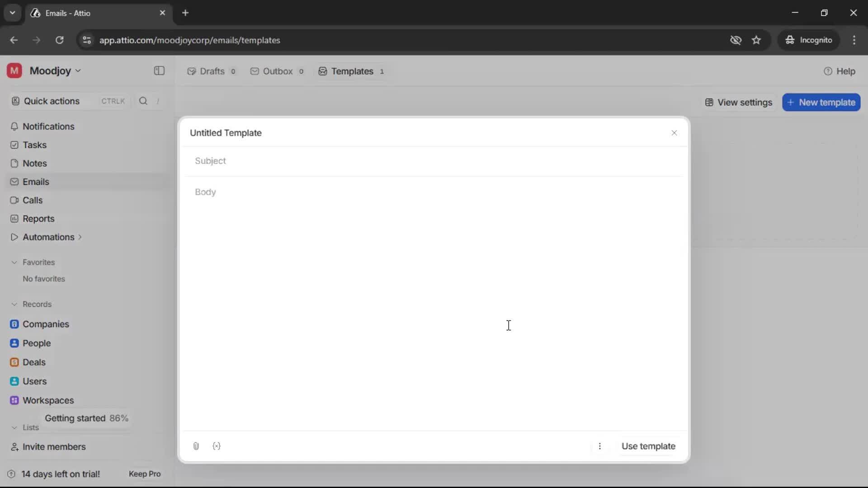Click the Help question mark icon
The width and height of the screenshot is (868, 488).
point(828,71)
